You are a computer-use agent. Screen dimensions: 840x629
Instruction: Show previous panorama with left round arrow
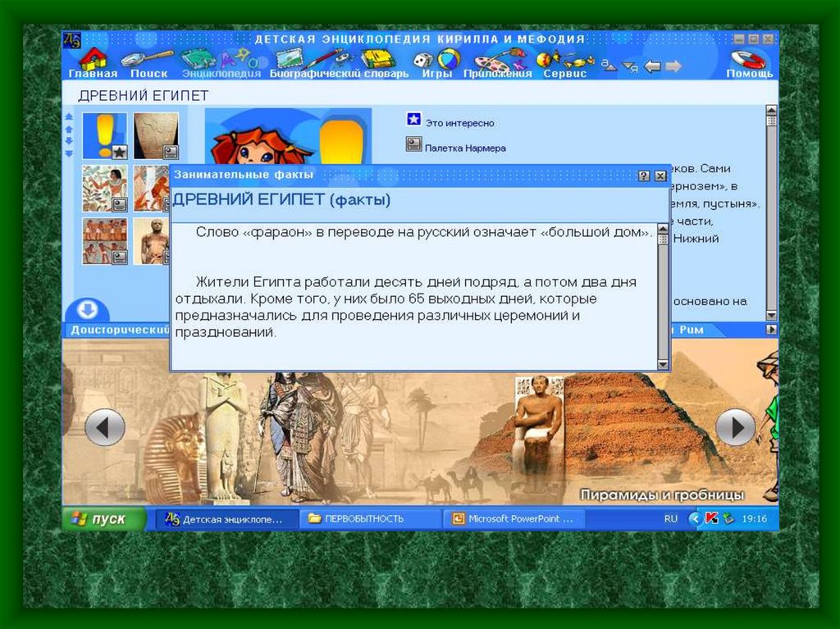[x=104, y=427]
